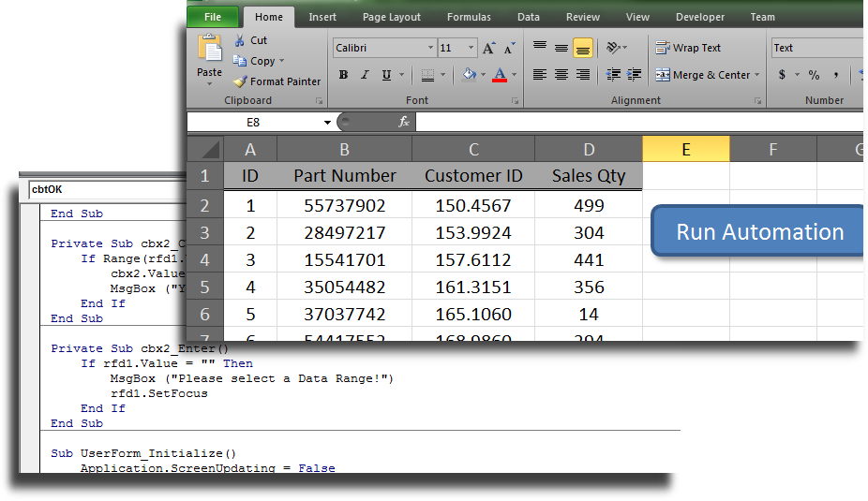Decrease cell indent

tap(613, 75)
